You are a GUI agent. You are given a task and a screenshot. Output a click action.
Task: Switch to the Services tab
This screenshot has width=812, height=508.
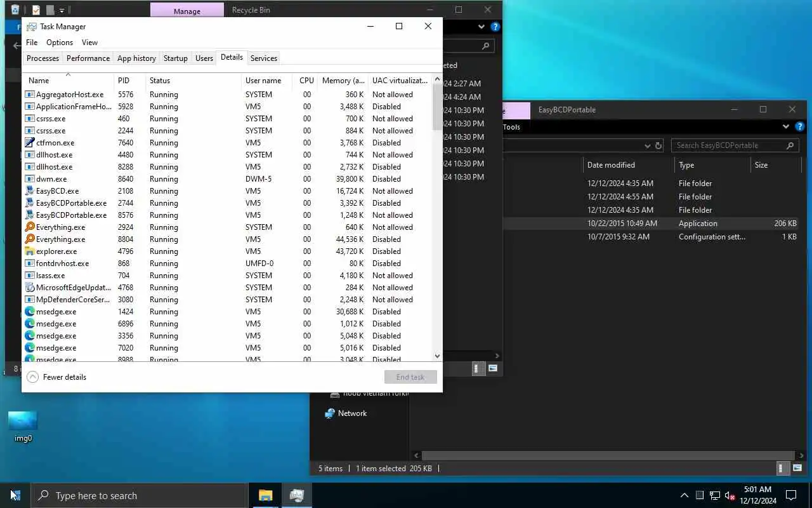(264, 58)
